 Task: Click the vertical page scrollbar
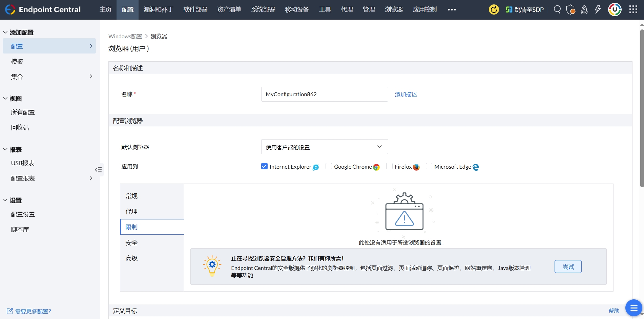click(x=642, y=108)
